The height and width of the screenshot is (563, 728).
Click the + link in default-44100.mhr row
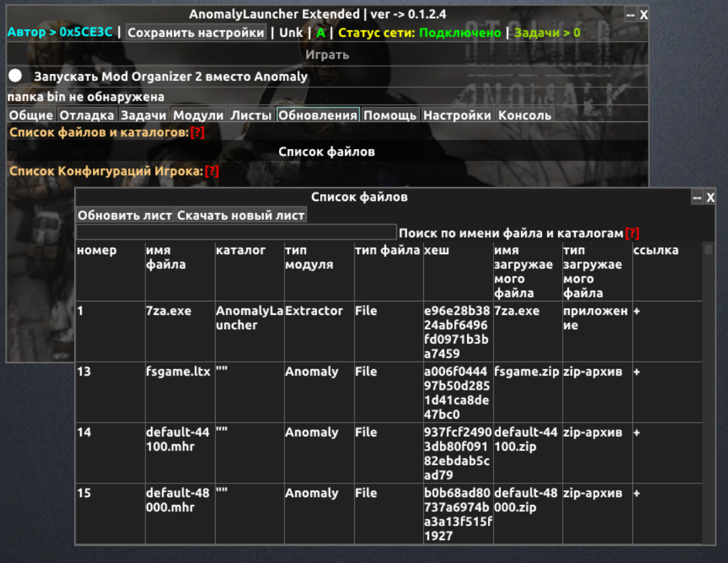636,432
